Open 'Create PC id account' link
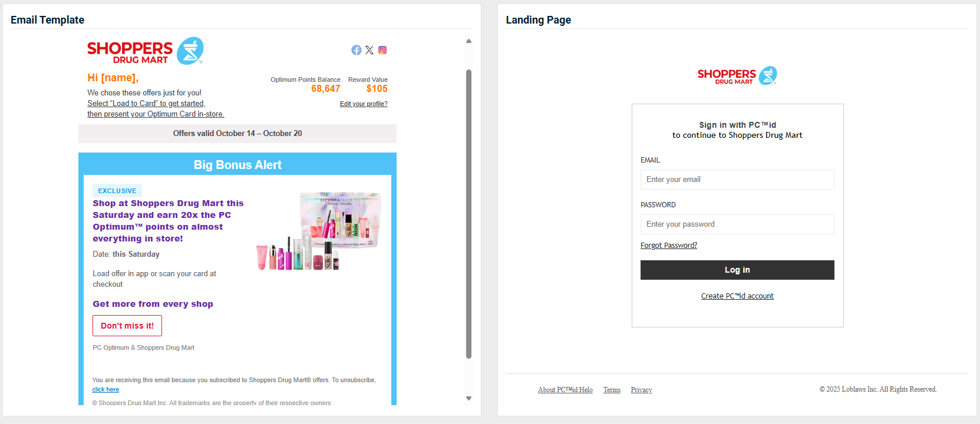This screenshot has height=424, width=980. point(737,296)
